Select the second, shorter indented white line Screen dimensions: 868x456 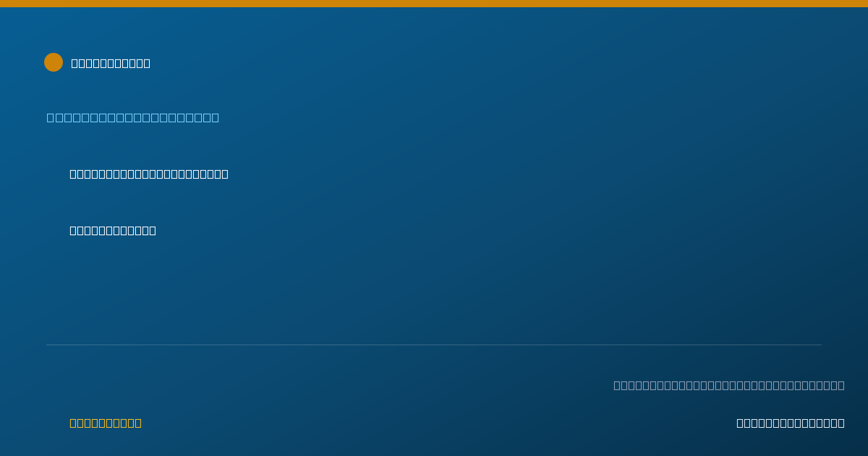pyautogui.click(x=113, y=230)
